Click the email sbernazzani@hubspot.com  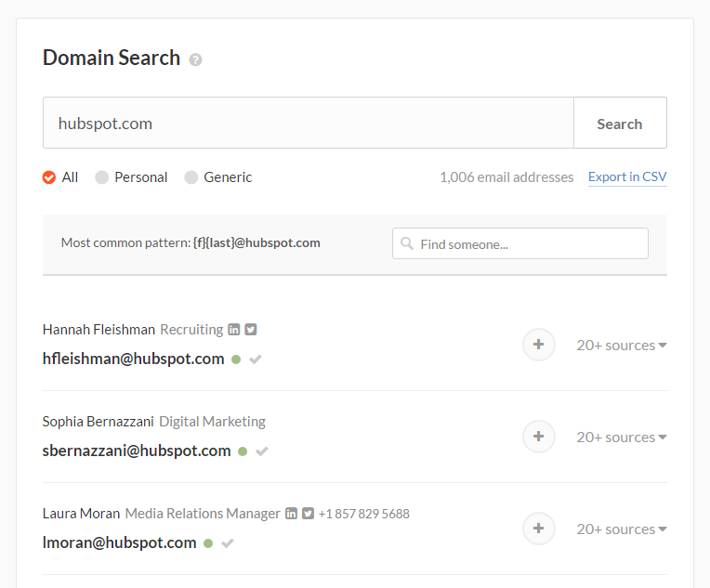point(137,451)
